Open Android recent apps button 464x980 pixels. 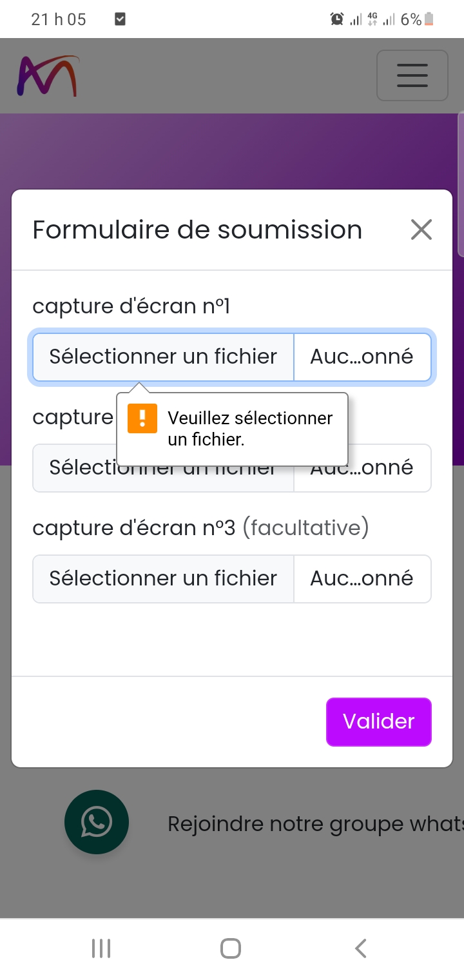point(101,948)
